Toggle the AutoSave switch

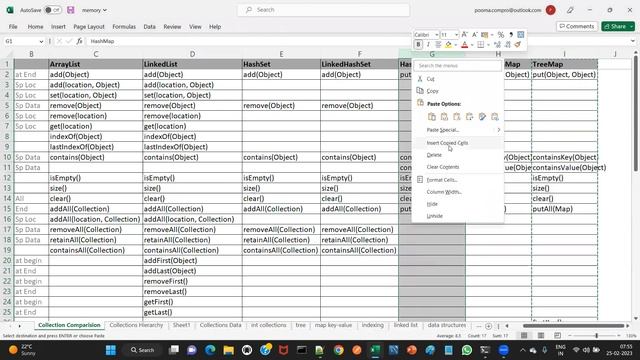pyautogui.click(x=53, y=10)
